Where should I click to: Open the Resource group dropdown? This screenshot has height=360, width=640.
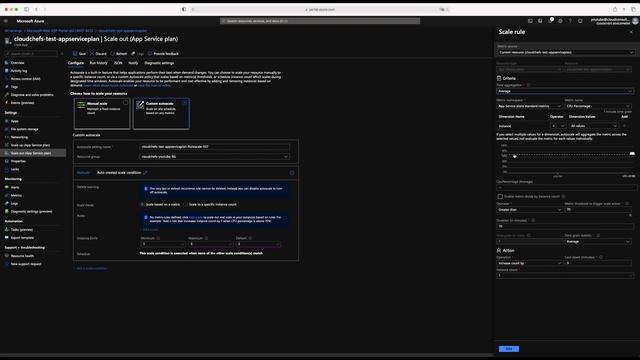point(214,156)
